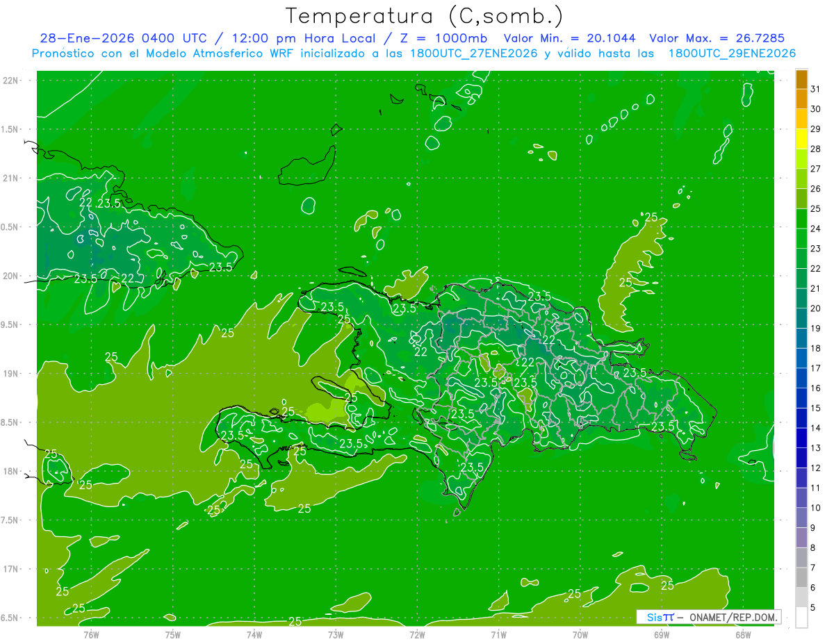The image size is (834, 644).
Task: Click "Valor Min. = 20.1044" value
Action: (571, 39)
